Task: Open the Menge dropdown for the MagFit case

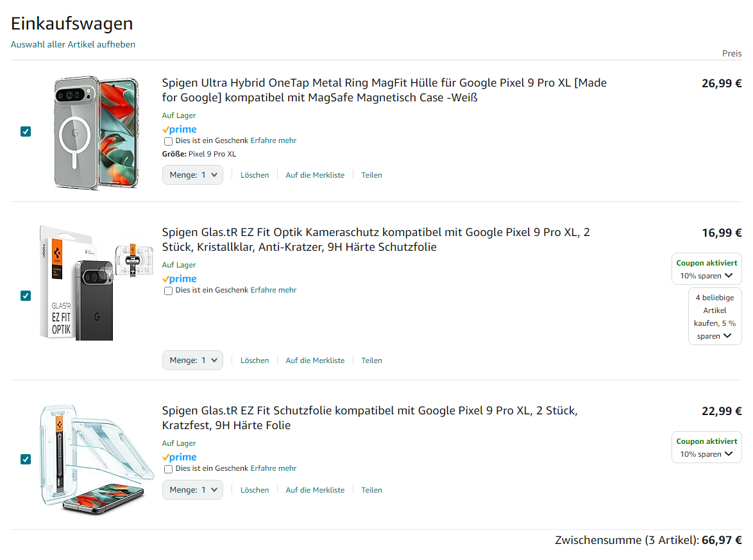Action: 192,175
